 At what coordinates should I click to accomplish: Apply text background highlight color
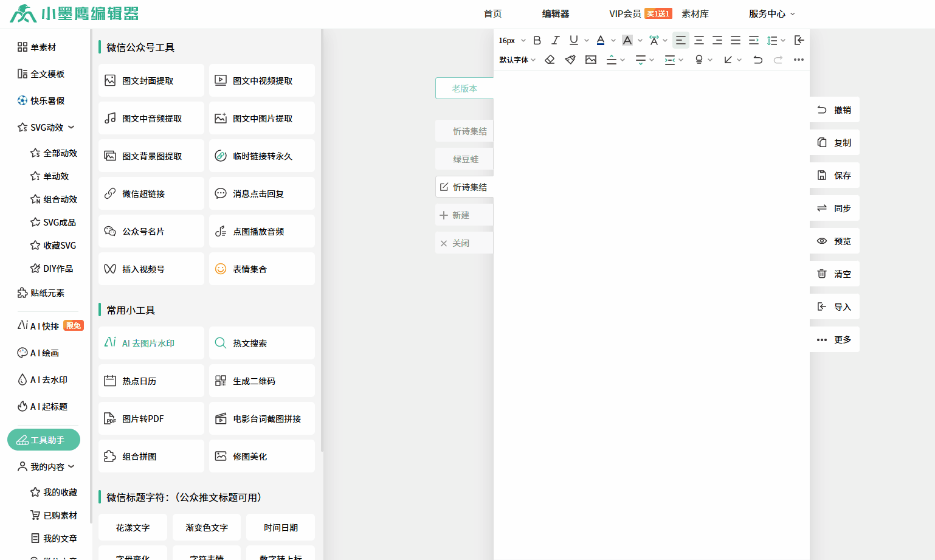pyautogui.click(x=627, y=40)
